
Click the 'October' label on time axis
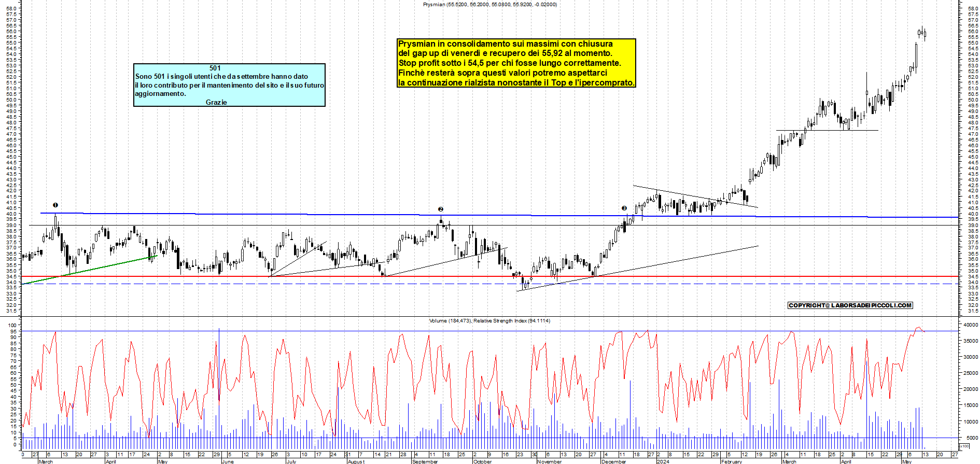(482, 461)
